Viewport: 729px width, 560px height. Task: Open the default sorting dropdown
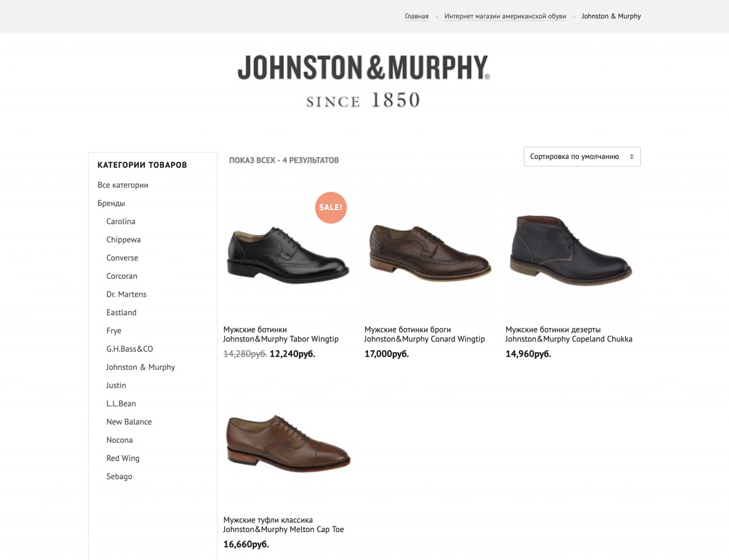[581, 157]
